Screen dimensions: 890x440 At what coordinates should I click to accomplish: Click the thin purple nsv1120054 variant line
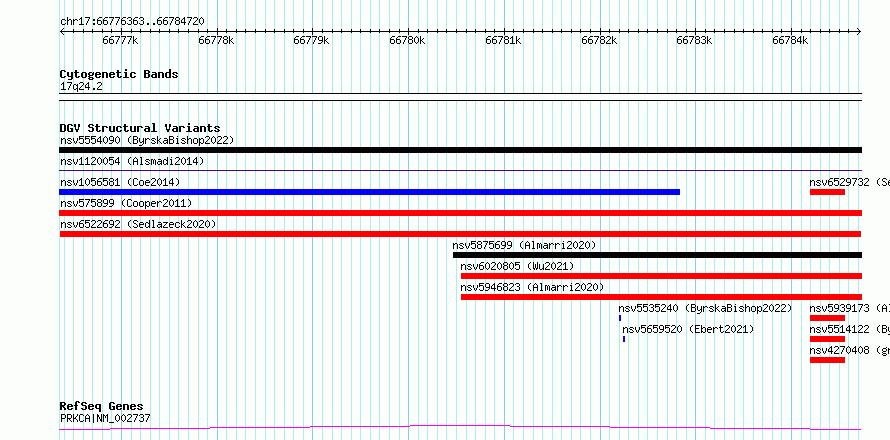(460, 170)
